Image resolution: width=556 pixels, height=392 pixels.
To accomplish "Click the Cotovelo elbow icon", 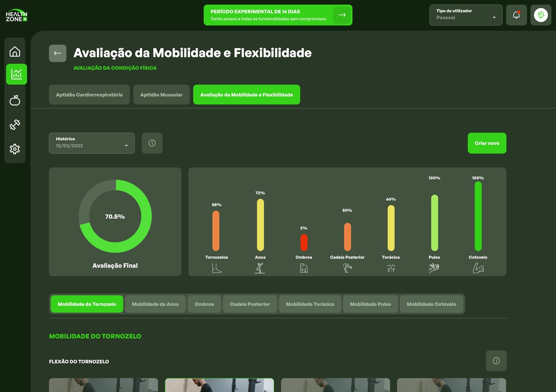I will click(x=478, y=268).
